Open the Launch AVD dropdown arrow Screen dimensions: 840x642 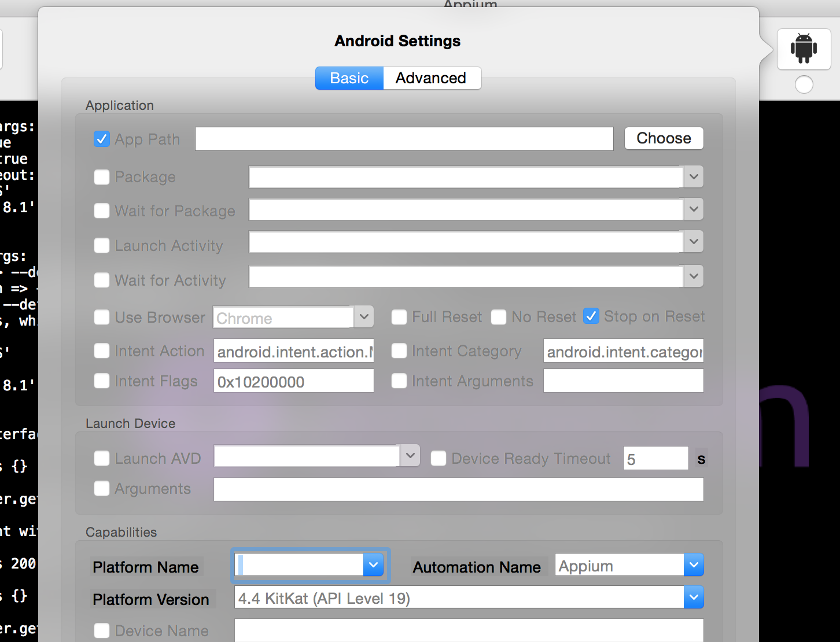[410, 455]
